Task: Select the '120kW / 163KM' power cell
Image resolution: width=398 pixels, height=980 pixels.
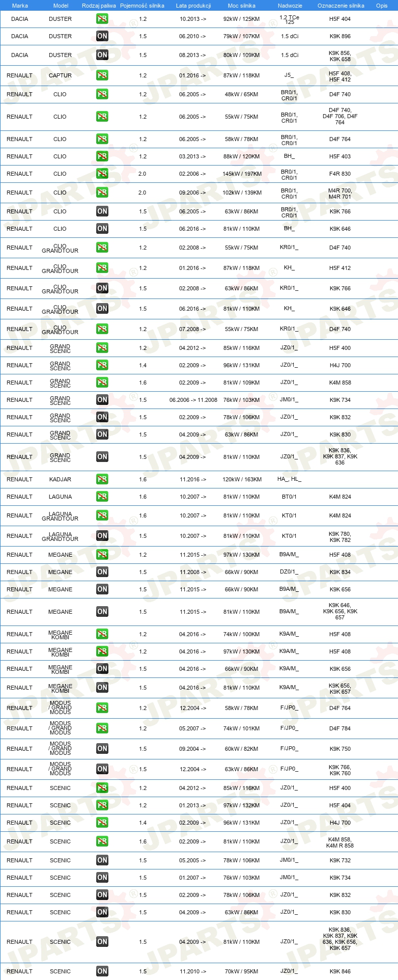Action: (242, 479)
